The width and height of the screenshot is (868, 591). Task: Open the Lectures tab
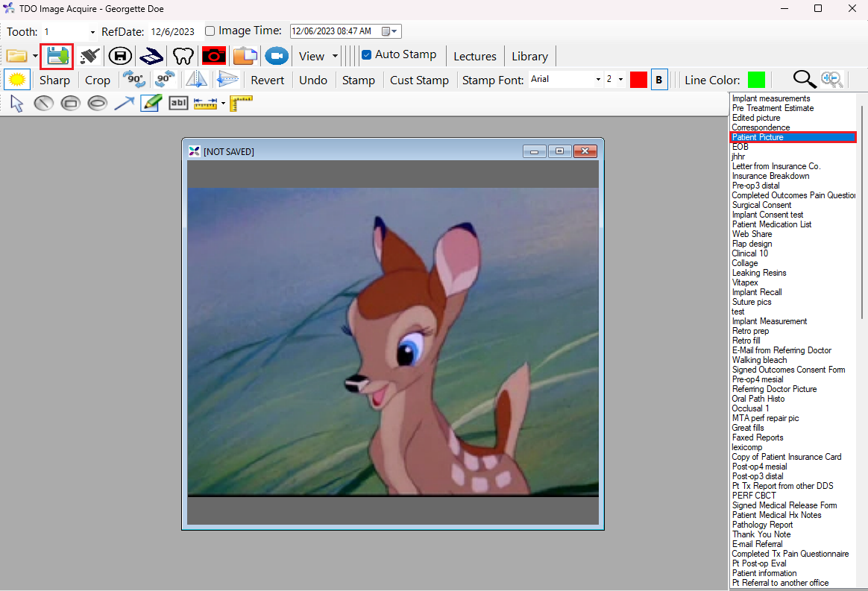(474, 56)
